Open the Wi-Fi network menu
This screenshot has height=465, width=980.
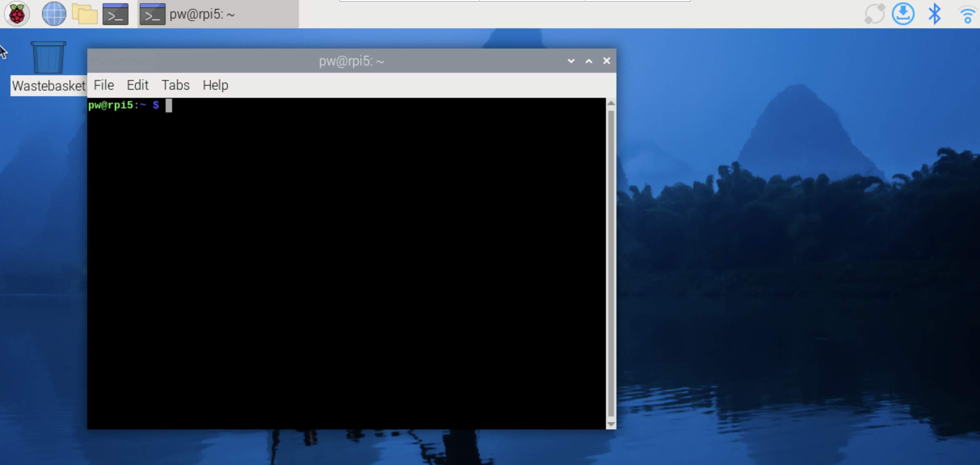(x=967, y=15)
